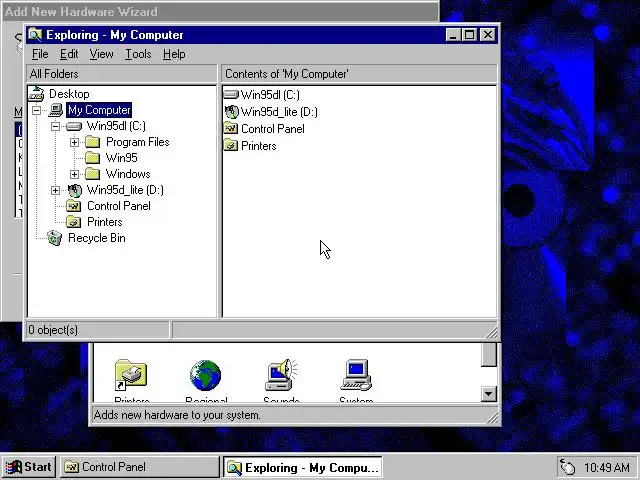Switch to Control Panel taskbar button
The image size is (640, 480).
click(x=140, y=467)
